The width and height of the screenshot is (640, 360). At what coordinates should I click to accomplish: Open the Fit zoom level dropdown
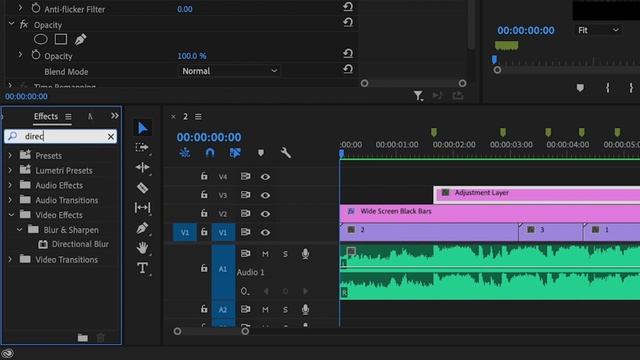[x=598, y=30]
